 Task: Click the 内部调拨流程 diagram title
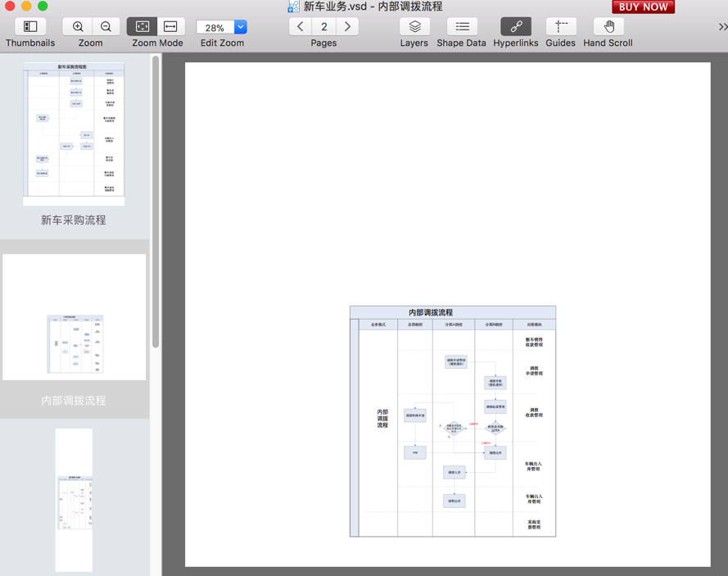(431, 313)
